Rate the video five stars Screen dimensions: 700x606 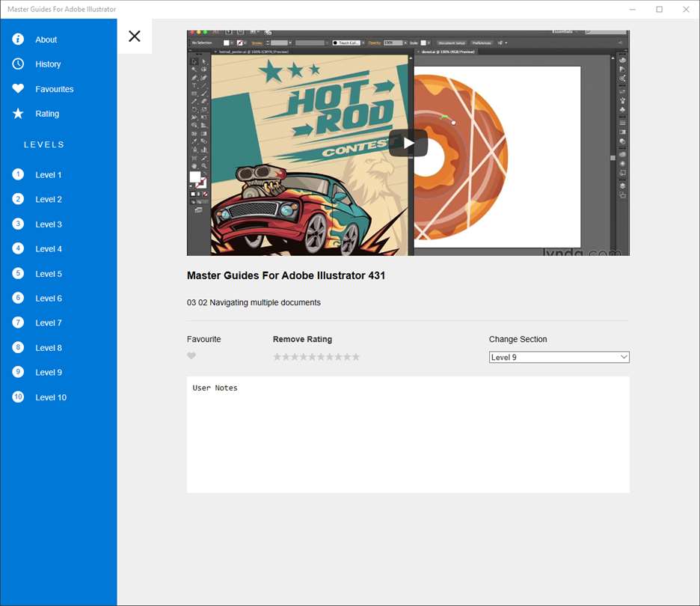pos(312,357)
